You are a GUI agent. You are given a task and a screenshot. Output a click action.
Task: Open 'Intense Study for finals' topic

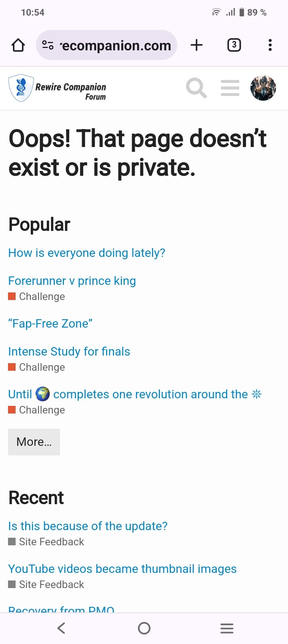click(x=69, y=352)
